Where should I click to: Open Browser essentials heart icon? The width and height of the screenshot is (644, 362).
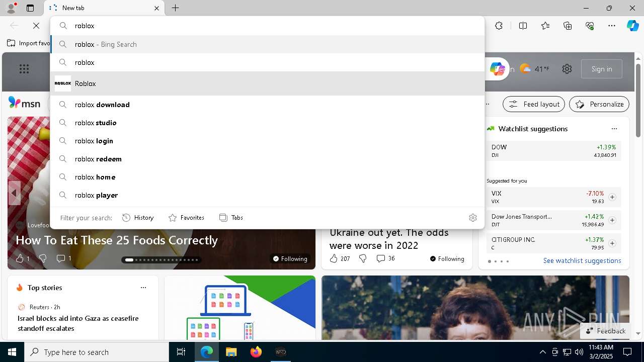coord(590,26)
